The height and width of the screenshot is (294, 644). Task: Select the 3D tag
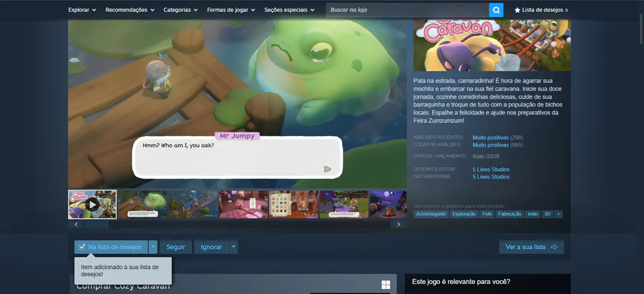[547, 214]
